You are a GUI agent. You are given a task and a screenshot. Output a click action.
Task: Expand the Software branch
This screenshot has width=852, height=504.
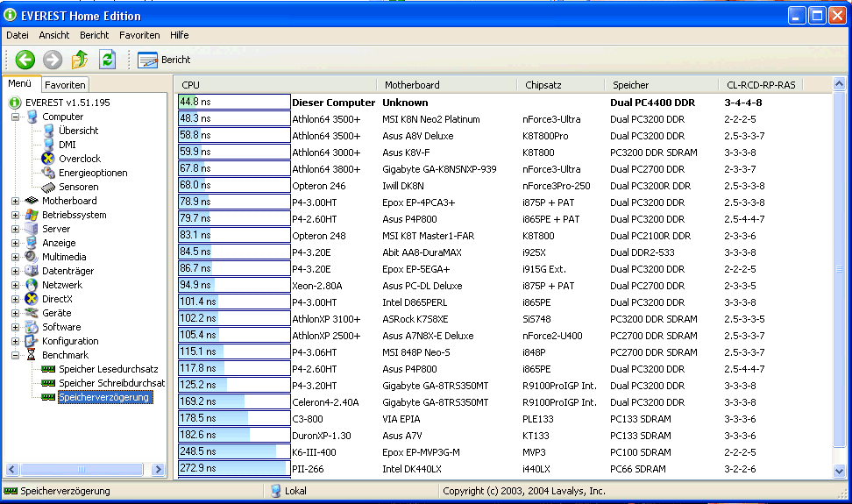coord(15,327)
